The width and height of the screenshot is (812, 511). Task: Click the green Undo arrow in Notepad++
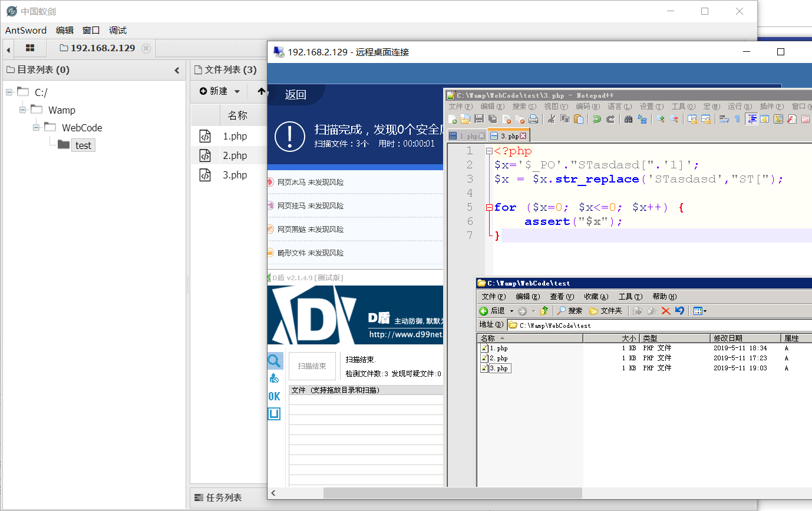point(597,119)
